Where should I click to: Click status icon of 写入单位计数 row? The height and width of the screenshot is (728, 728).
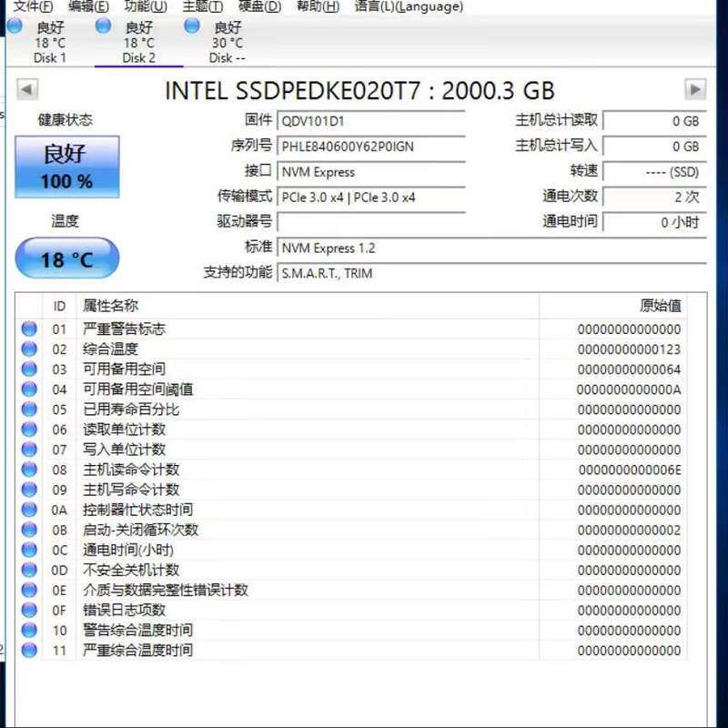(x=29, y=449)
